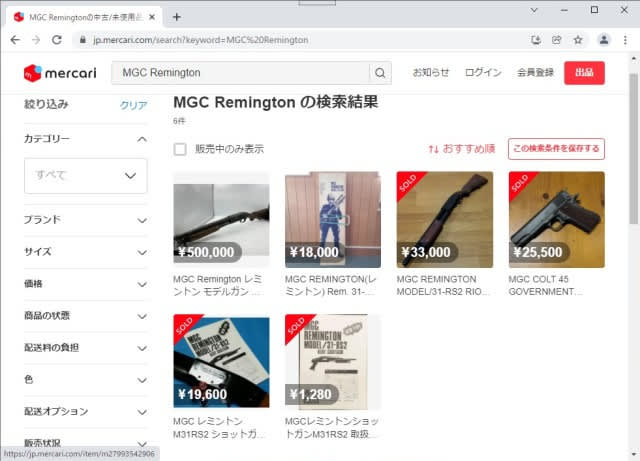The width and height of the screenshot is (640, 461).
Task: View site info via the padlock icon
Action: (x=83, y=40)
